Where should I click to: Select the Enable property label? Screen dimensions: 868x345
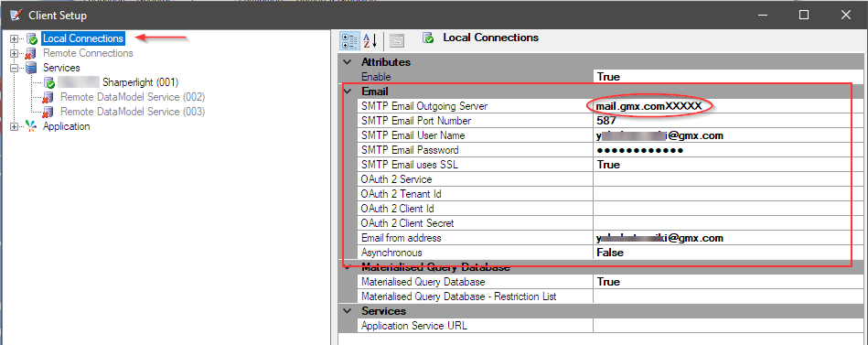point(376,77)
